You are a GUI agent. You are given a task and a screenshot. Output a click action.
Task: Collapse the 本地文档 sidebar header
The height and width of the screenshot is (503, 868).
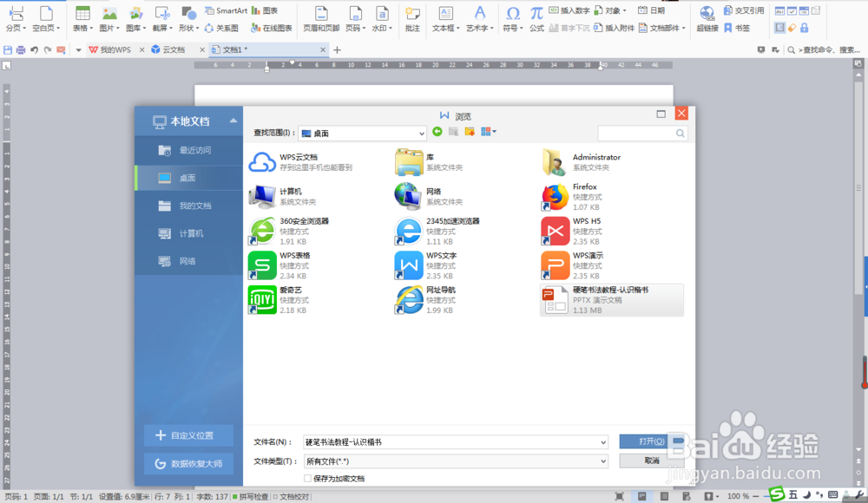pos(233,121)
